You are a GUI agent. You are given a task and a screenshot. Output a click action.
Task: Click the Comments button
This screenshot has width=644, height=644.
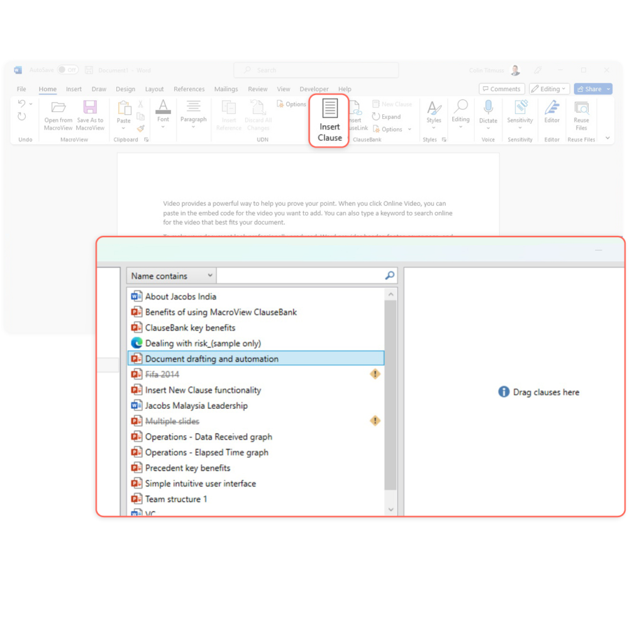[501, 89]
